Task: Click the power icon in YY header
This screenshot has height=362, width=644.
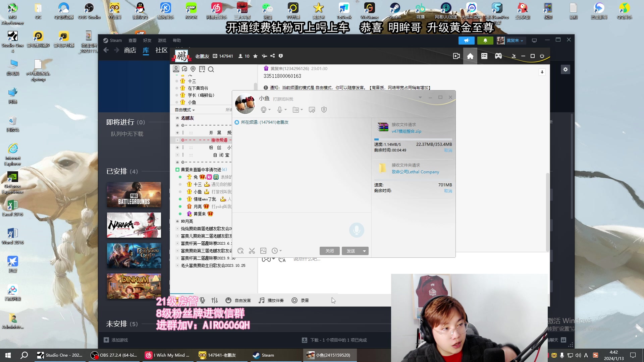Action: coord(542,56)
